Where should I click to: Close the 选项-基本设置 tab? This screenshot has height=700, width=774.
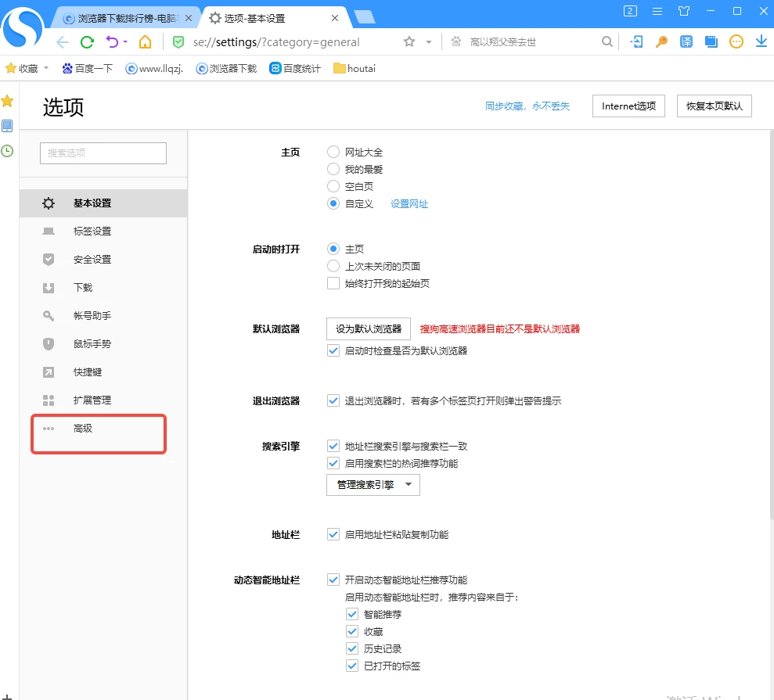pos(335,18)
